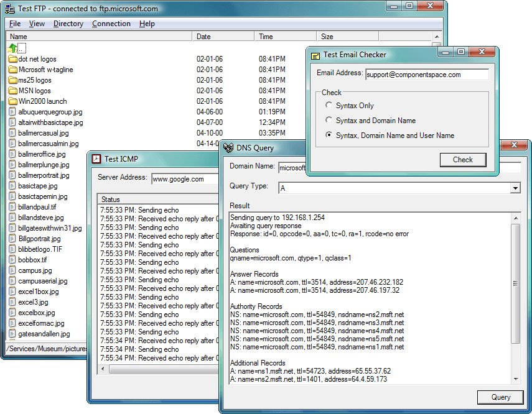Screen dimensions: 532x414
Task: Click the Check button in Email Checker
Action: (463, 160)
